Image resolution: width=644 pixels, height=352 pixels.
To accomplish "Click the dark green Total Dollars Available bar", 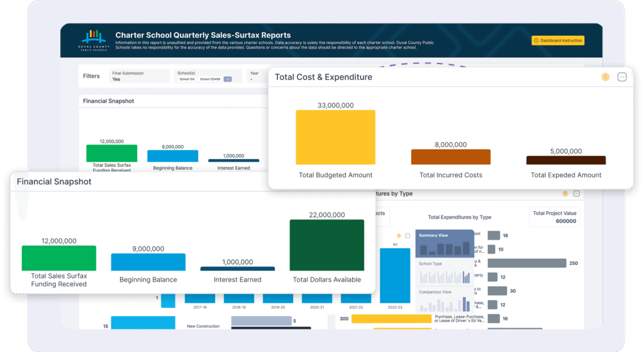I will (326, 245).
